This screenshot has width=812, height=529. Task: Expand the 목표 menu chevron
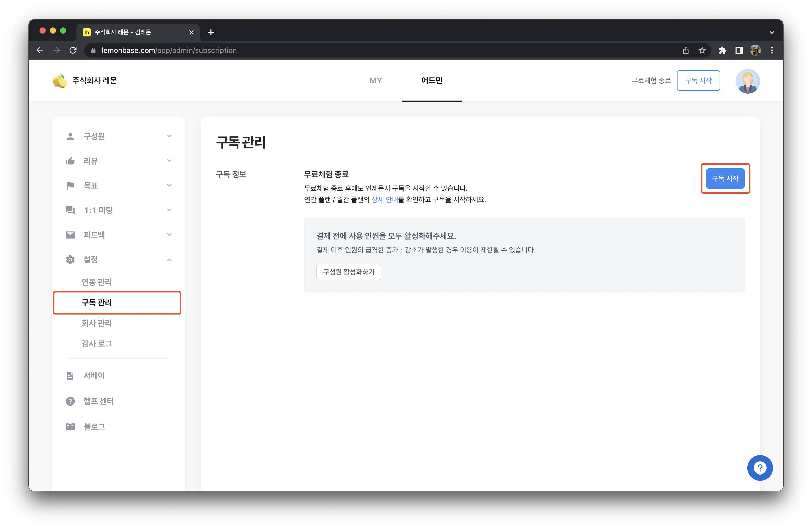(x=169, y=185)
